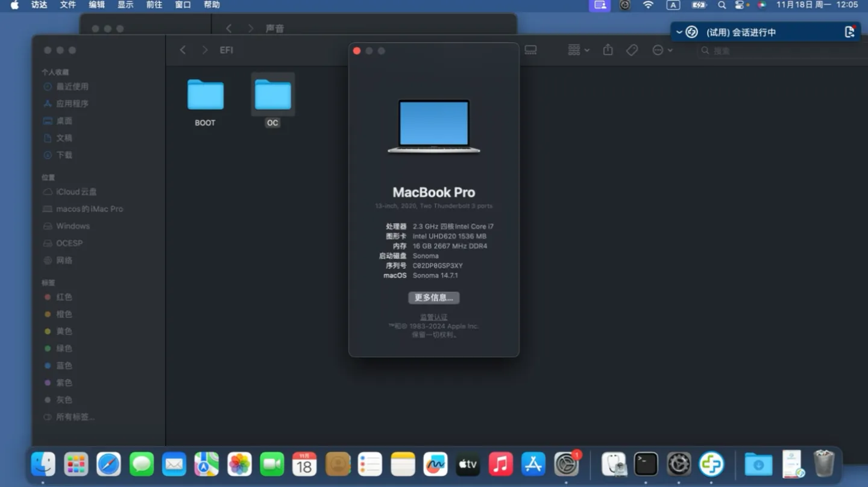Click the 更多信息 button in About This Mac

point(433,297)
